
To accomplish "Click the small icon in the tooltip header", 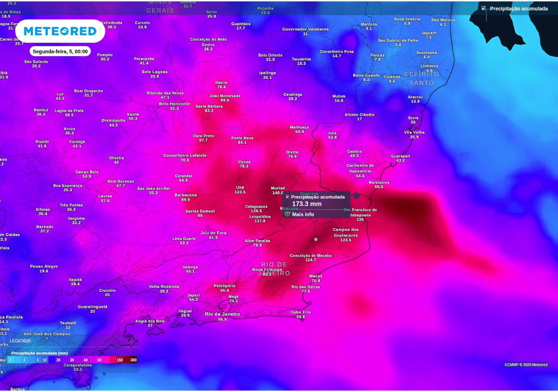I will (287, 197).
